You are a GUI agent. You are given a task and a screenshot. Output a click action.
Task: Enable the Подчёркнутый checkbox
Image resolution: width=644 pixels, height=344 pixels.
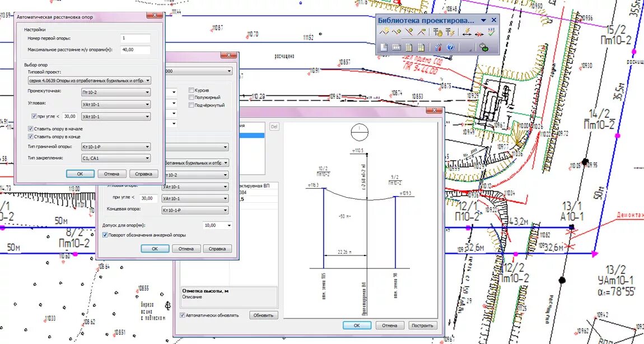191,105
